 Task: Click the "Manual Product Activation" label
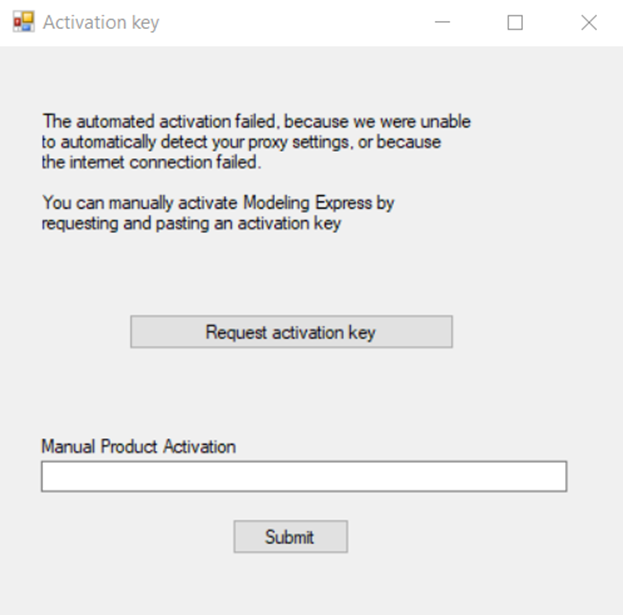pos(138,447)
